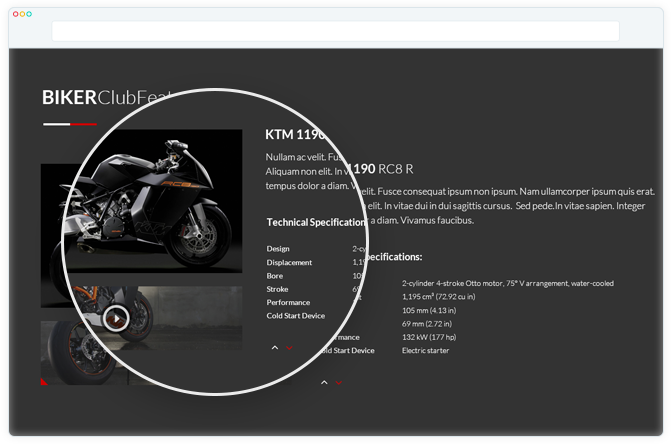671x445 pixels.
Task: Select the '105 mm (4.13 in)' value
Action: click(429, 310)
